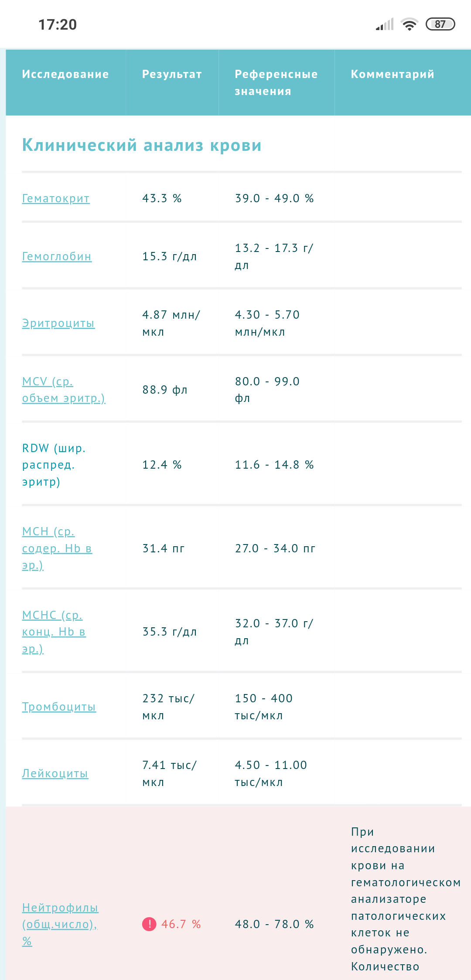
Task: Tap the battery indicator showing 87
Action: coord(440,24)
